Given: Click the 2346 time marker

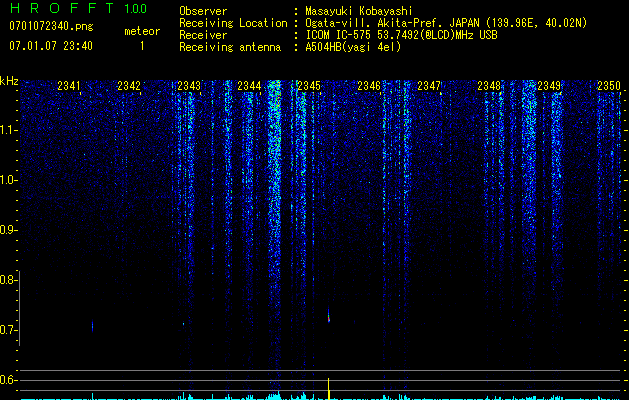Looking at the screenshot, I should click(369, 86).
